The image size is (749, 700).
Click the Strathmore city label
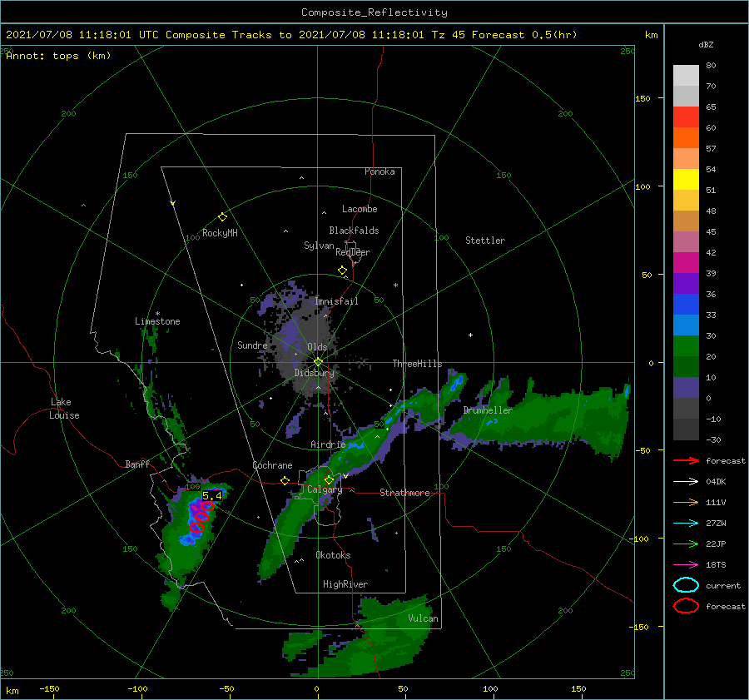click(404, 493)
